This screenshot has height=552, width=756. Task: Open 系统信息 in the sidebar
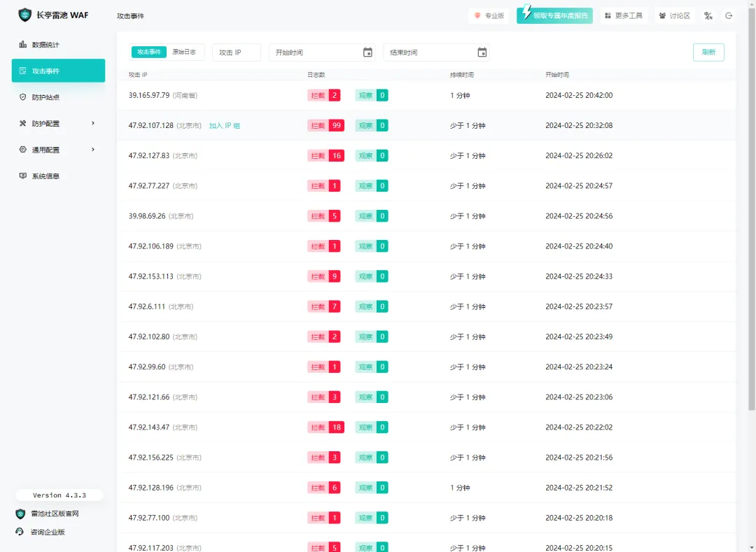45,176
